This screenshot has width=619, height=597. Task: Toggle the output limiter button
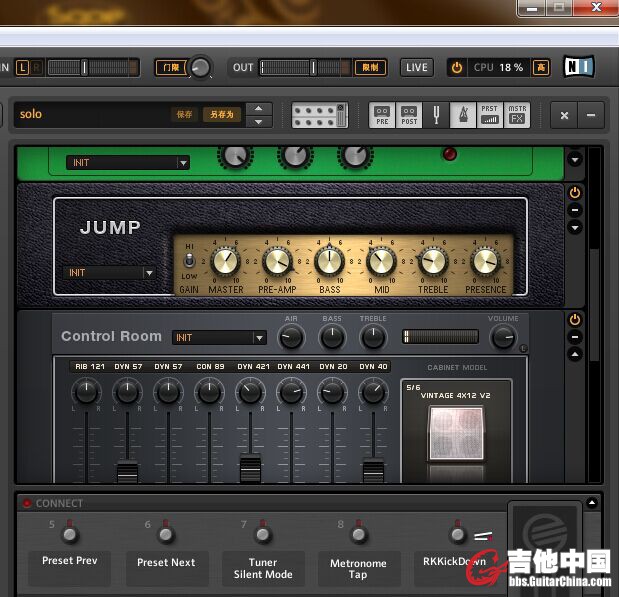click(370, 68)
